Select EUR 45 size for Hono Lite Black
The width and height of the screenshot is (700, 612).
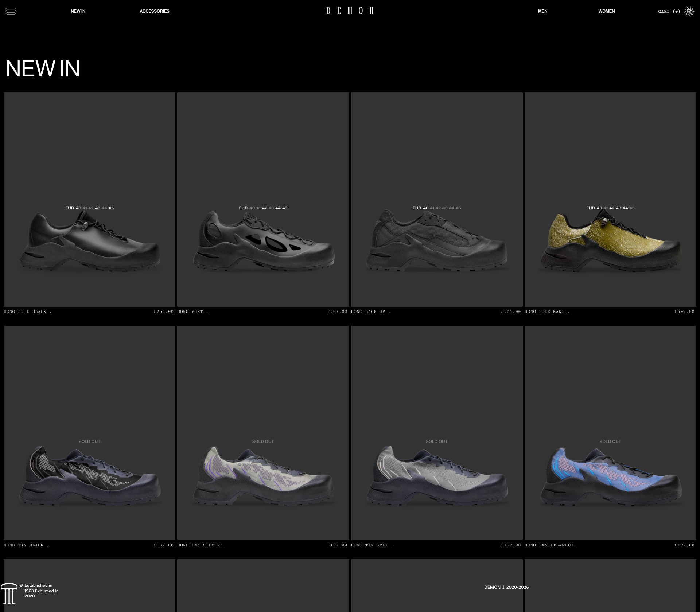(111, 208)
